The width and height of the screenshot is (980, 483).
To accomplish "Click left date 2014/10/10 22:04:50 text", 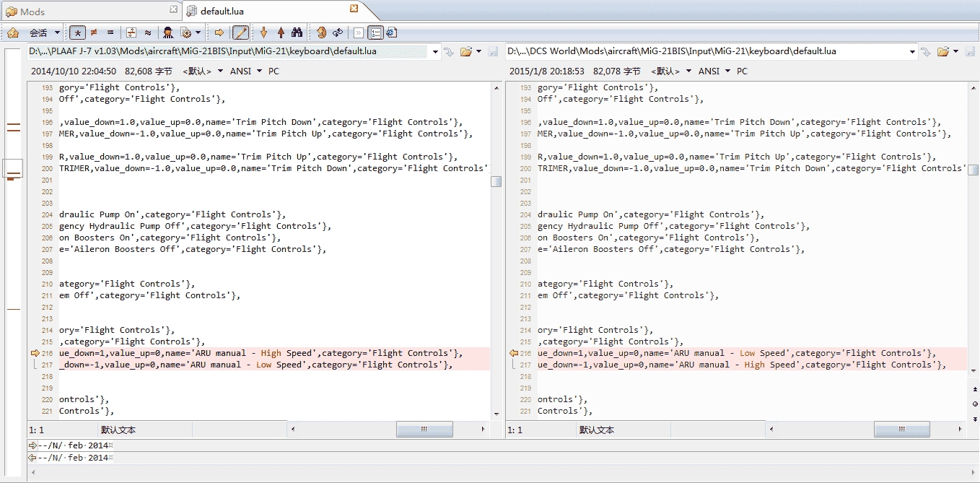I will [x=74, y=71].
